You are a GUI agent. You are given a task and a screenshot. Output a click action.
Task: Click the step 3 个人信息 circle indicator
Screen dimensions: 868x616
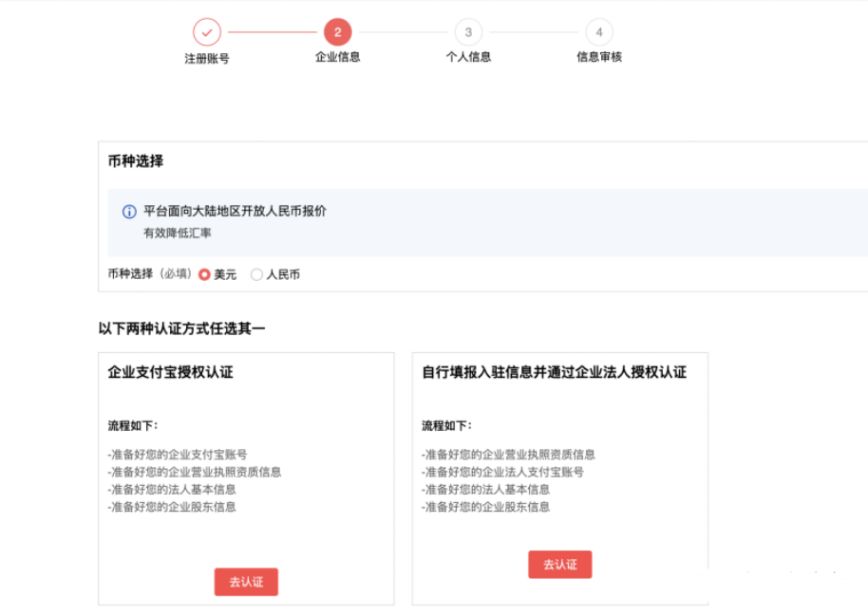tap(468, 31)
